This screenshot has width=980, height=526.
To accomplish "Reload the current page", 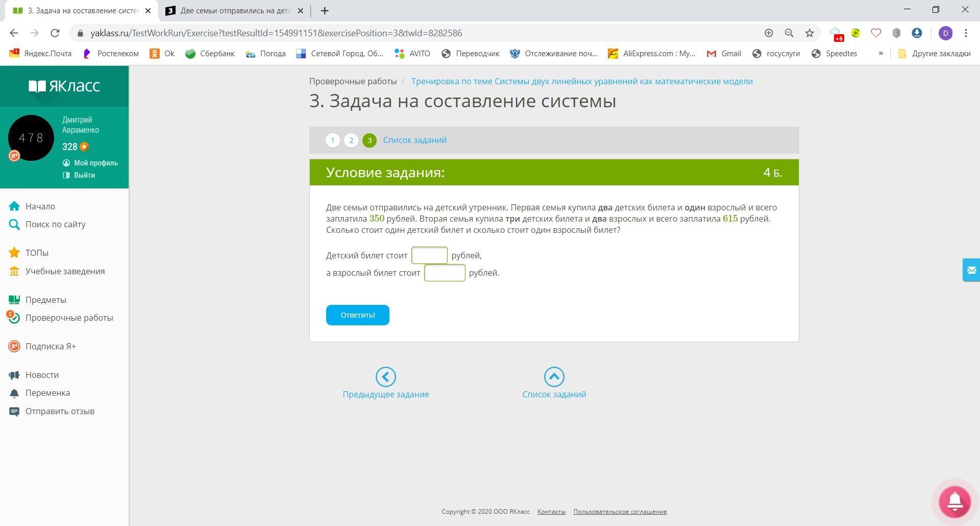I will tap(55, 33).
